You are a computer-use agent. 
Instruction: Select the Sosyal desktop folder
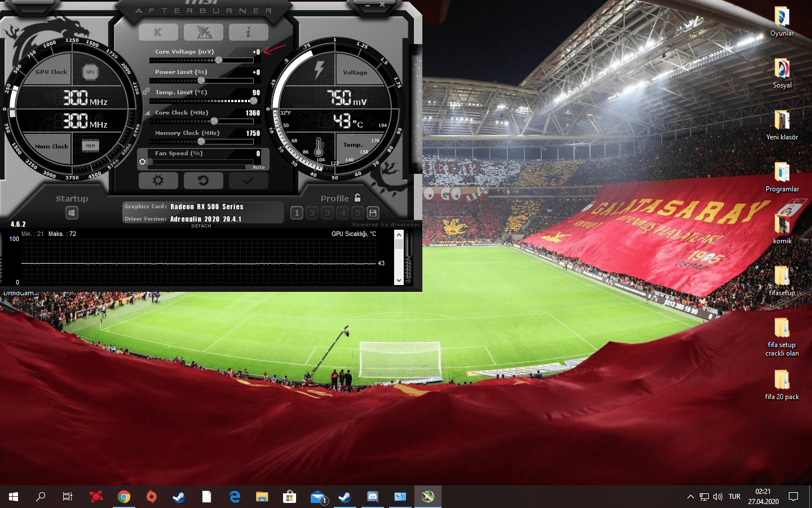click(x=782, y=73)
